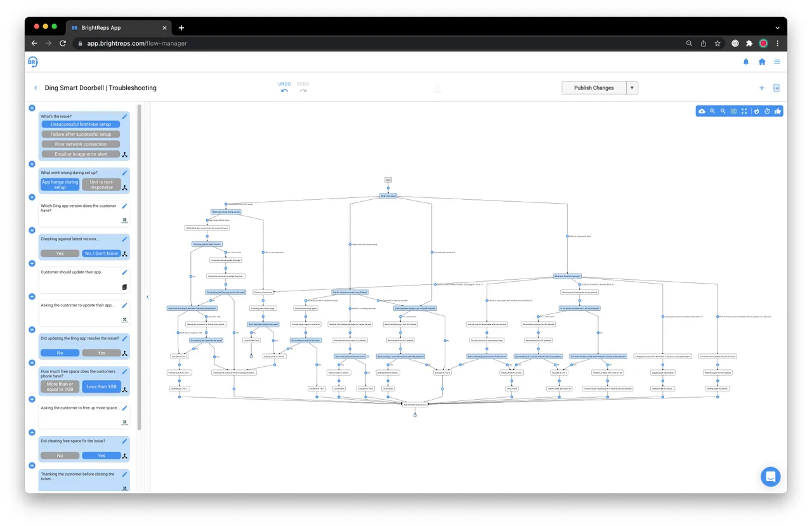Show the heatmap using the flame icon
Screen dimensions: 812x526
coord(756,111)
